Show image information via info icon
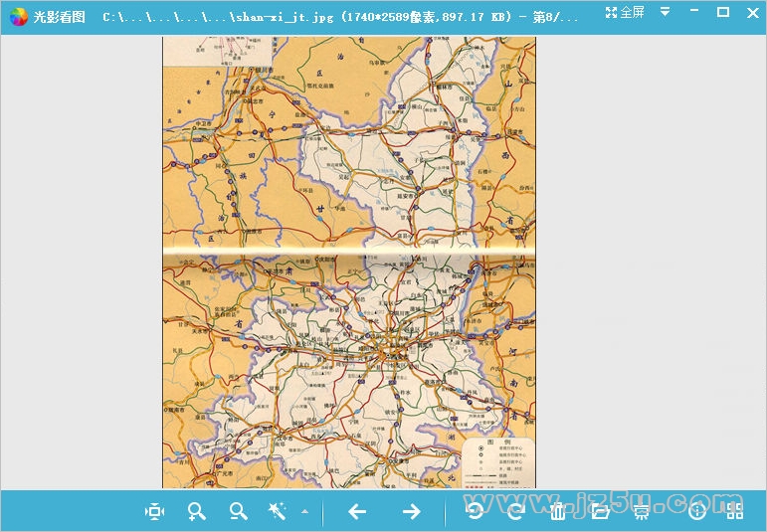 point(697,511)
